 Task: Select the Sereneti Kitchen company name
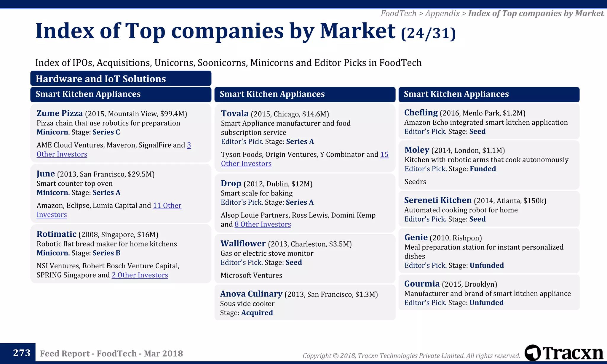[x=438, y=200]
